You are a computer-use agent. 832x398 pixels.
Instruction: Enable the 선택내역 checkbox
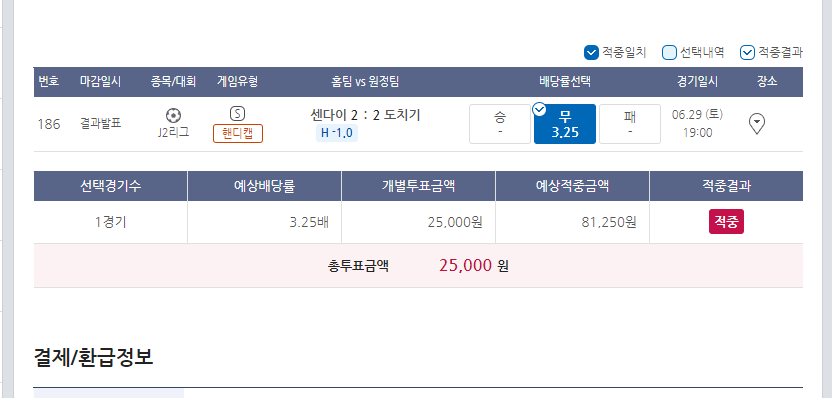click(670, 52)
